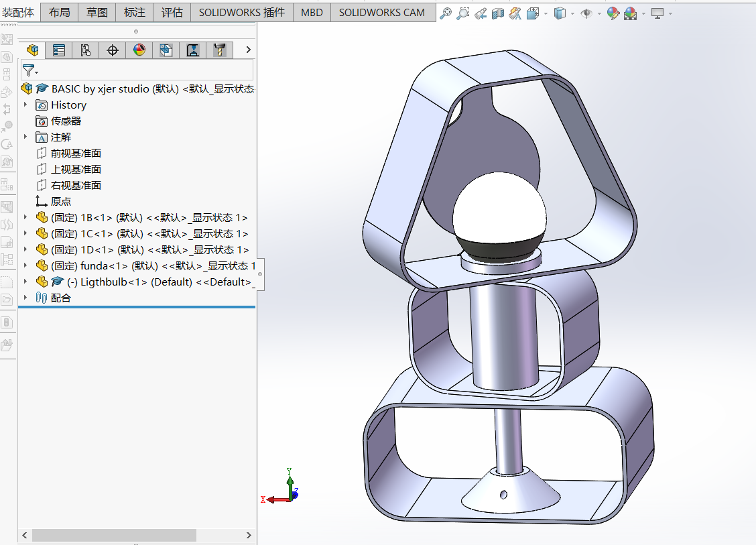
Task: Select the (-) Ligthbulb<1> component
Action: tap(145, 282)
